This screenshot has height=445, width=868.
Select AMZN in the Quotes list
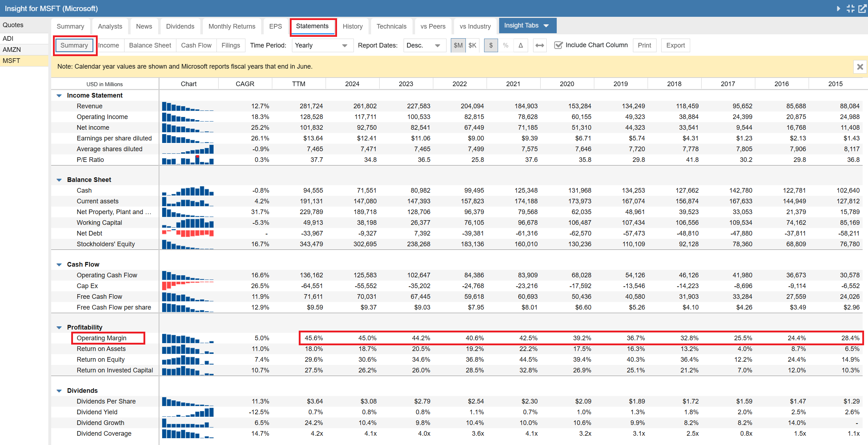12,50
